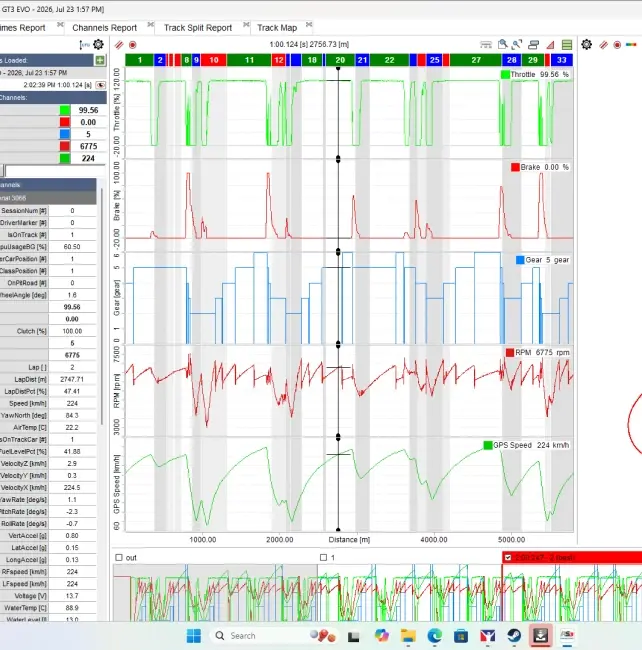This screenshot has width=642, height=650.
Task: Select the Speed [km/h] channel row
Action: coord(48,403)
